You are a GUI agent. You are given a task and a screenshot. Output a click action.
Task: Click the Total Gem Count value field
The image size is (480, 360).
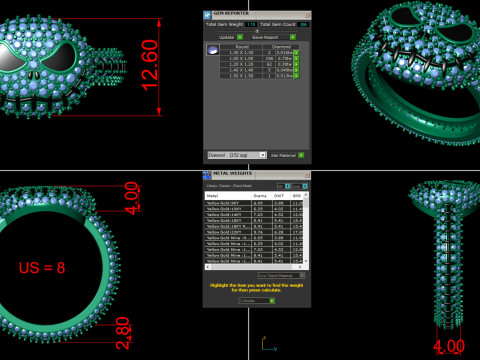pos(303,24)
